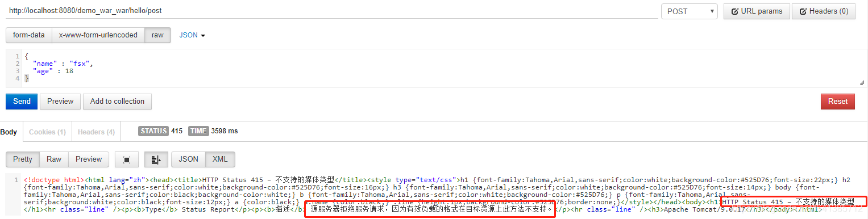Image resolution: width=868 pixels, height=219 pixels.
Task: Open the response Body tab
Action: click(9, 132)
